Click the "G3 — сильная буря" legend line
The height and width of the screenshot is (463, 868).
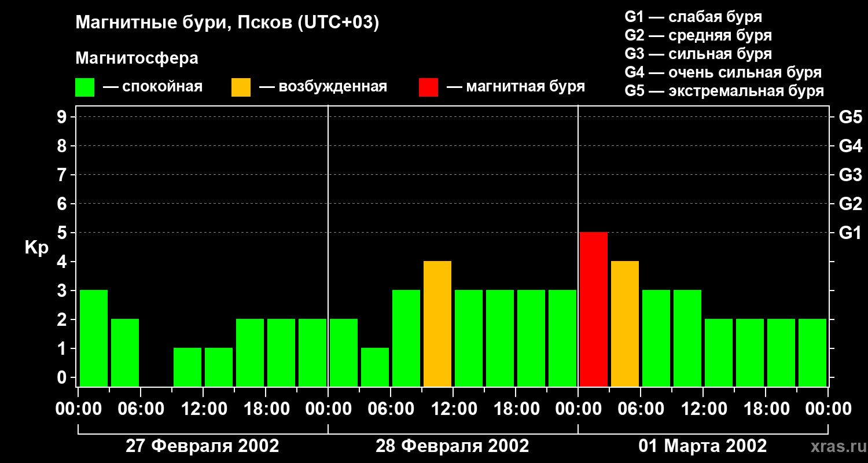[x=698, y=54]
